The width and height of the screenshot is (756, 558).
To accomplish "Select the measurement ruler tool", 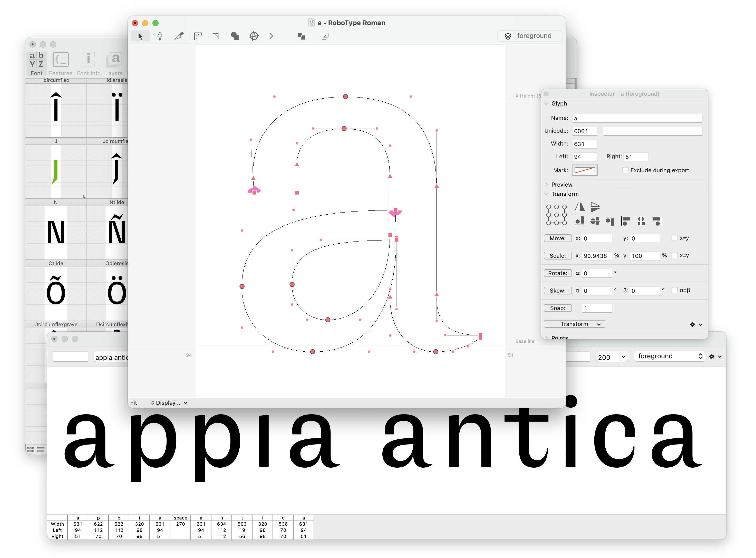I will [x=198, y=36].
